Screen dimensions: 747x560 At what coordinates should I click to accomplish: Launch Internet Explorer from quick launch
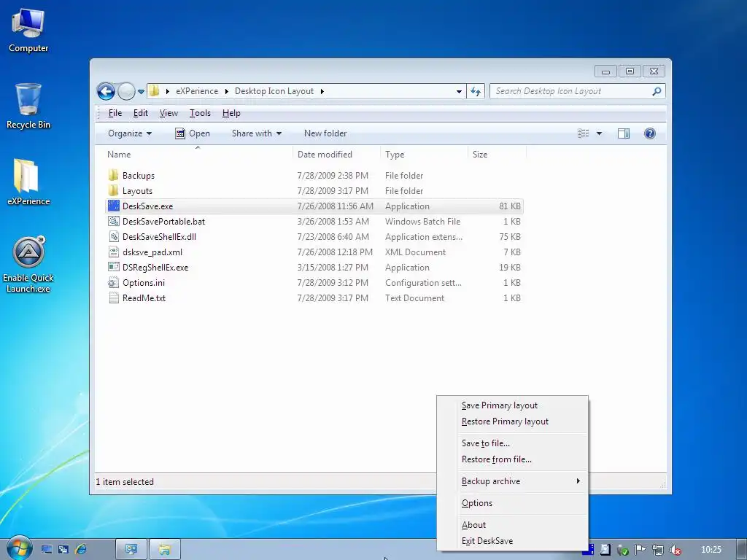click(80, 549)
